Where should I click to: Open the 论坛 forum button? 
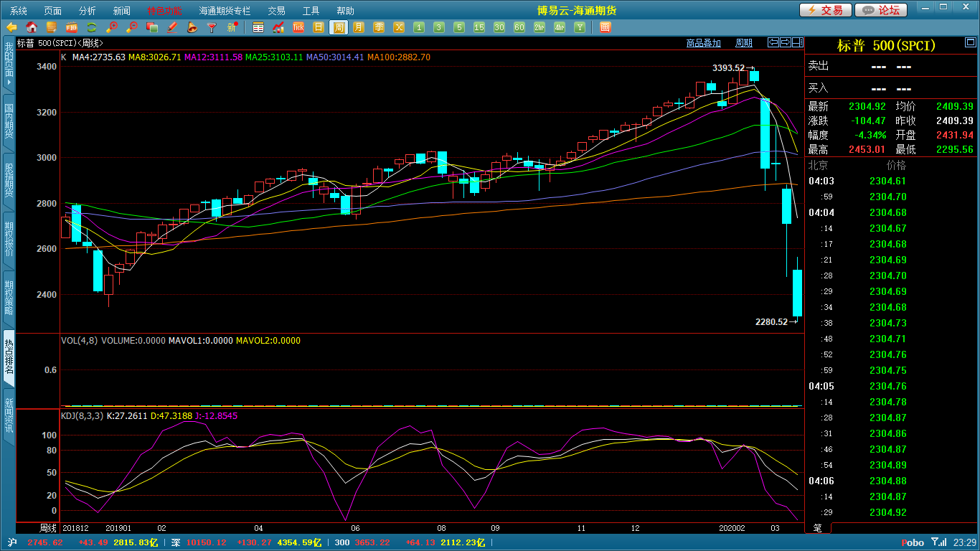(x=882, y=10)
